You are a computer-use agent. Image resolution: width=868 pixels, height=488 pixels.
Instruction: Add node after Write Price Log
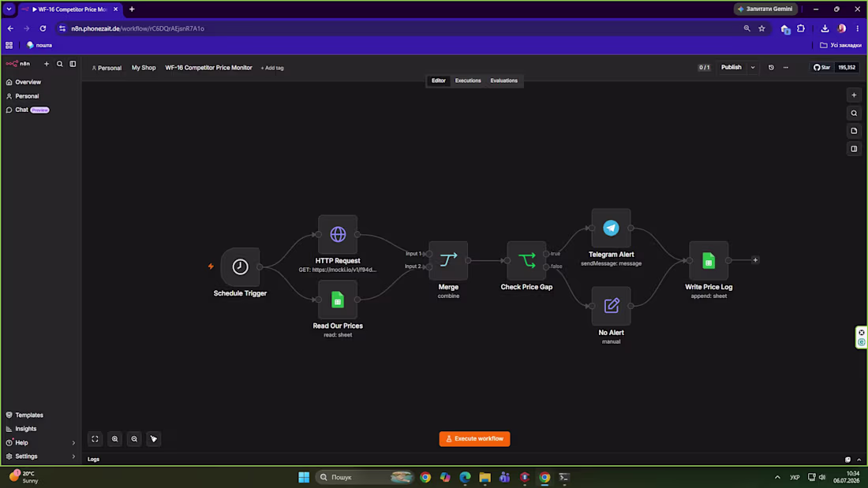pos(755,260)
